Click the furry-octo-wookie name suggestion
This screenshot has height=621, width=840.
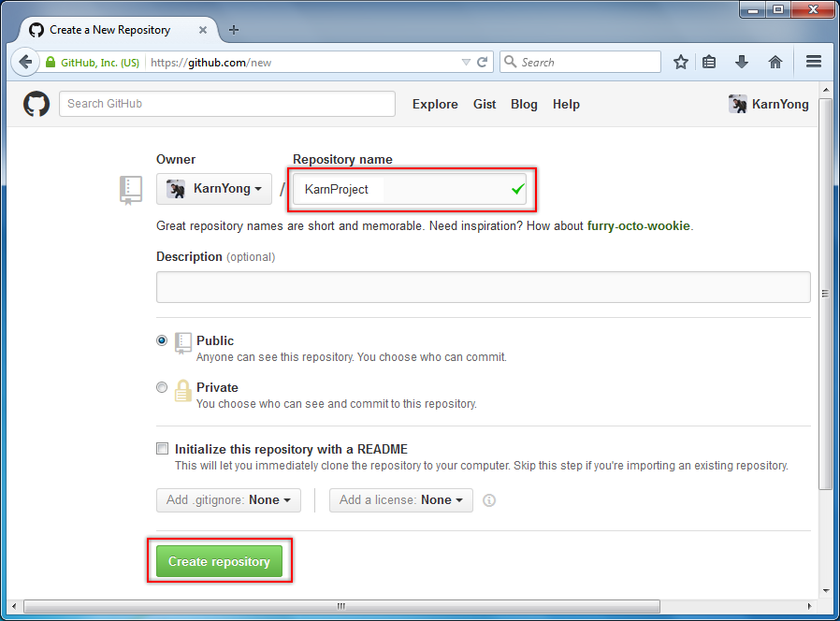coord(638,226)
